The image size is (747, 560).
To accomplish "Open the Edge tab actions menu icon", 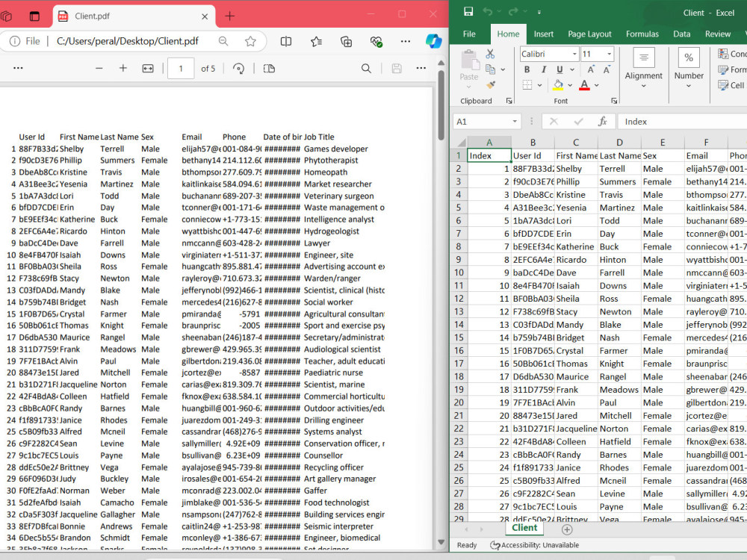I will pos(34,16).
